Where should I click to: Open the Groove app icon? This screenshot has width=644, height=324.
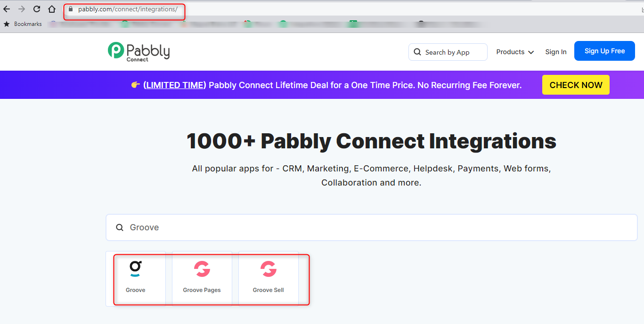coord(136,269)
